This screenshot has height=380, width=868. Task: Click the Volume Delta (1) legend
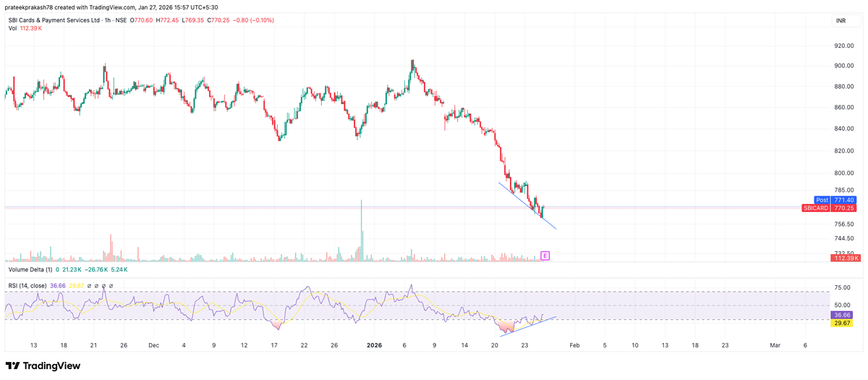30,269
